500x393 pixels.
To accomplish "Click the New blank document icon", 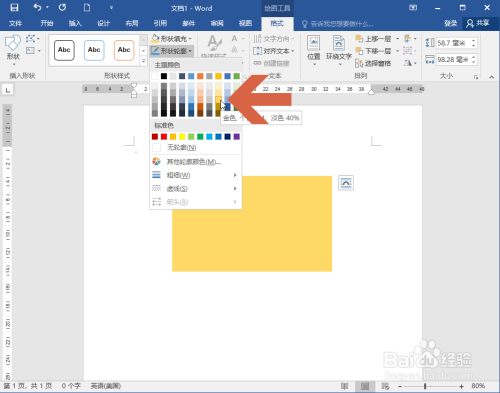I will tap(87, 8).
